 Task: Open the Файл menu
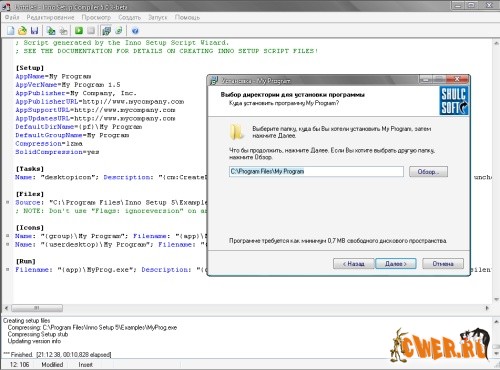(12, 17)
